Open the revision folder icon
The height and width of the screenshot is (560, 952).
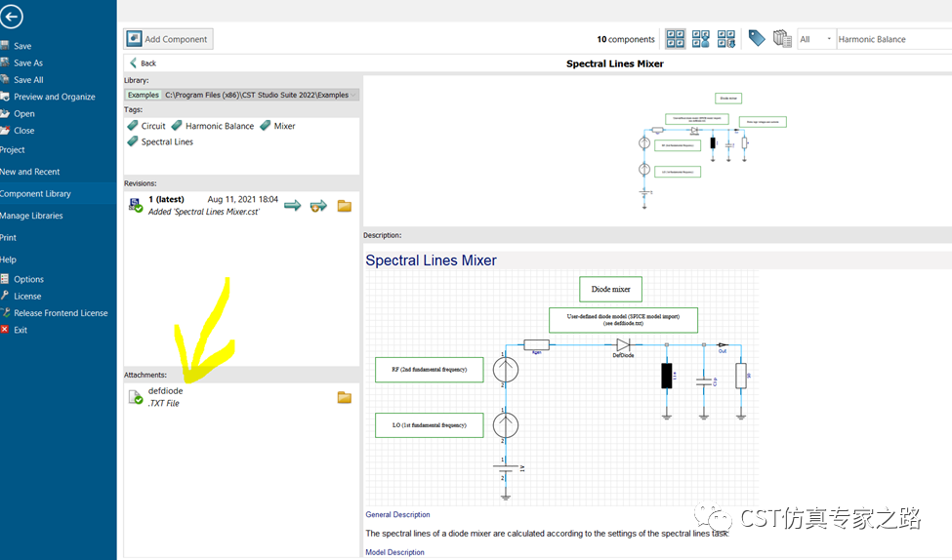(345, 206)
